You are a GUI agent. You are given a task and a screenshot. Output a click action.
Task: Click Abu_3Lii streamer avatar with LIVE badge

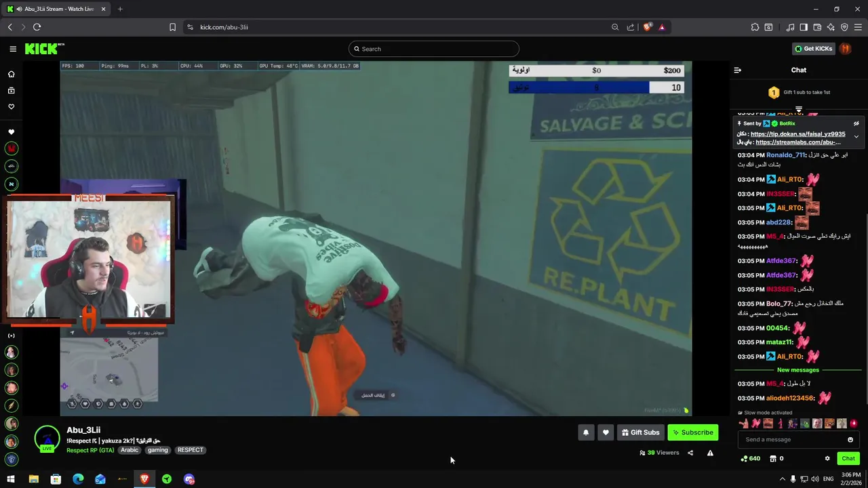click(47, 439)
